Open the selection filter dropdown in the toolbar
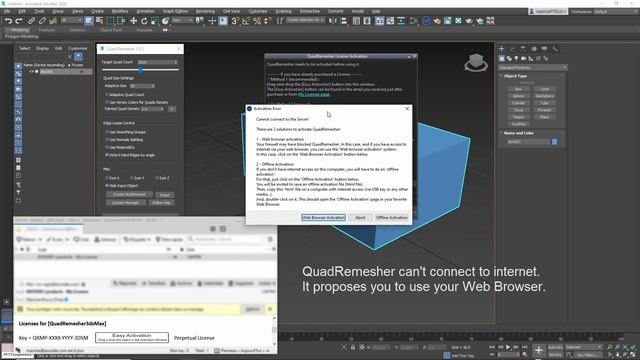This screenshot has width=640, height=360. point(71,20)
